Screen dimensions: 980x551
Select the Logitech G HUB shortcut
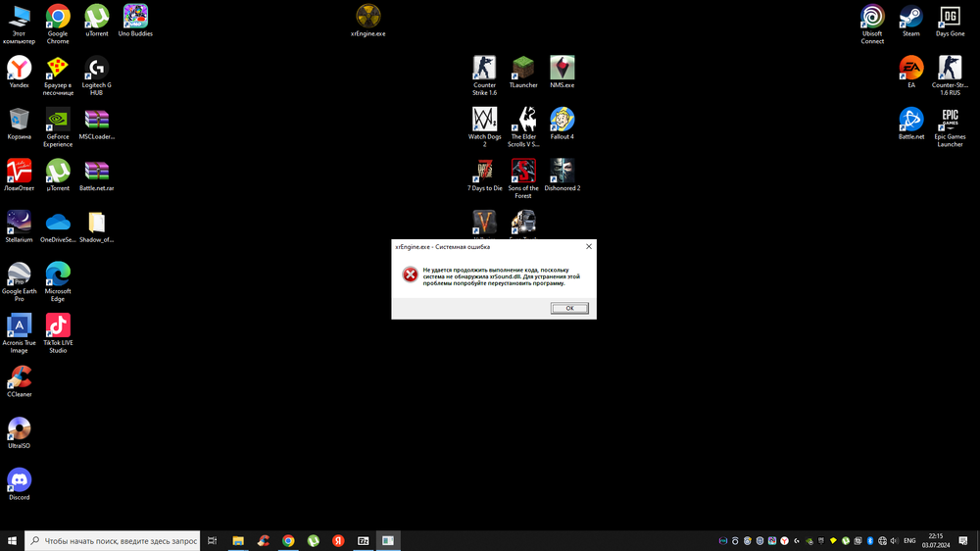pyautogui.click(x=96, y=75)
